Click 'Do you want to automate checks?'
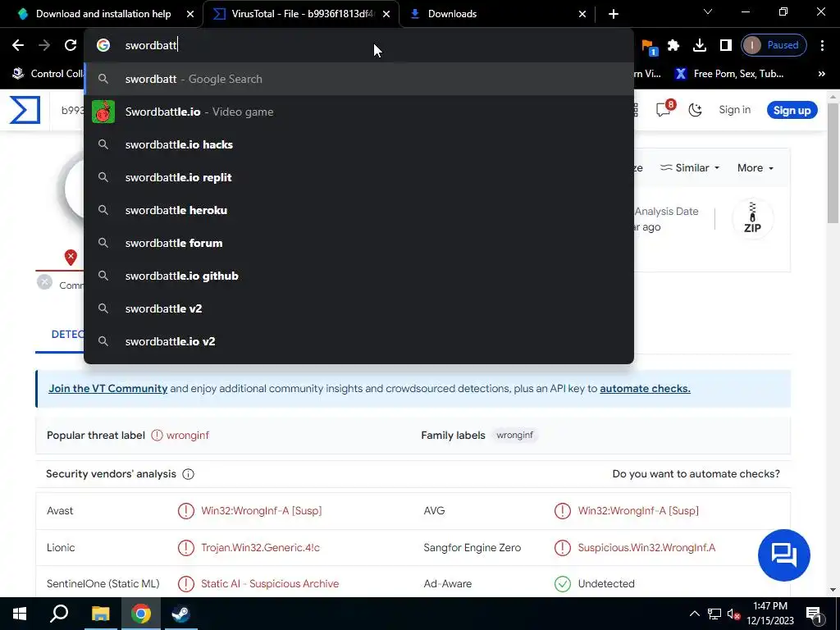Screen dimensions: 840x630 tap(696, 474)
